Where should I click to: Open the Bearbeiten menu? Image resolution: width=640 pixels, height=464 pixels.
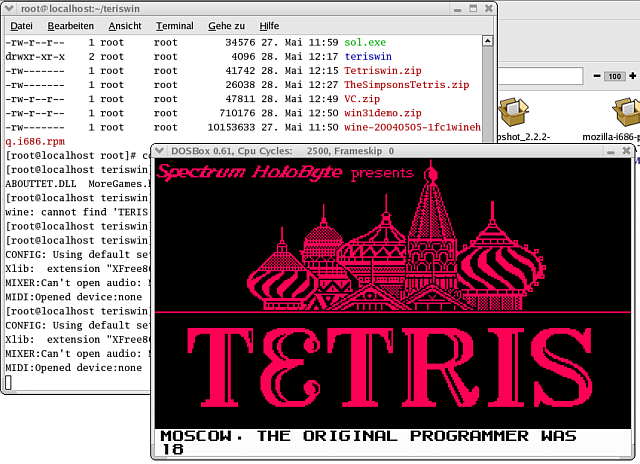pyautogui.click(x=71, y=26)
